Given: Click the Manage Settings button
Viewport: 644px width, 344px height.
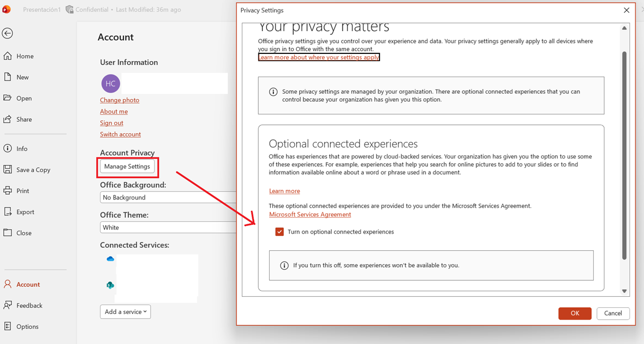Looking at the screenshot, I should (127, 166).
